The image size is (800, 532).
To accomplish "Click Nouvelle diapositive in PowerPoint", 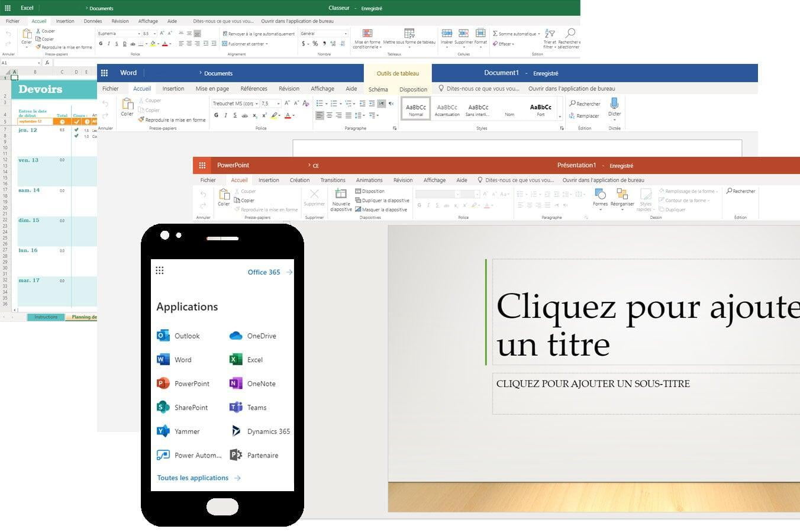I will [x=341, y=200].
